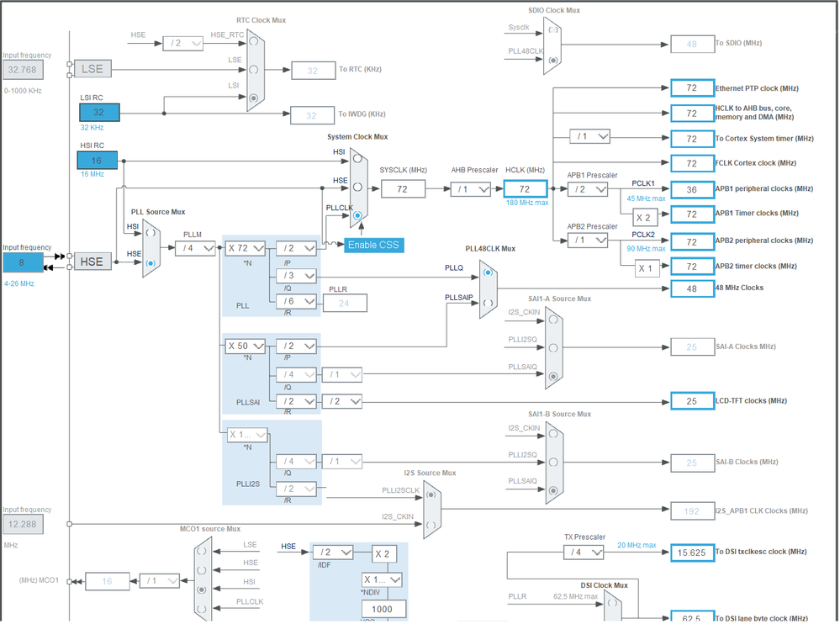Edit the NDIV 1000 value field
This screenshot has height=624, width=840.
[x=383, y=608]
